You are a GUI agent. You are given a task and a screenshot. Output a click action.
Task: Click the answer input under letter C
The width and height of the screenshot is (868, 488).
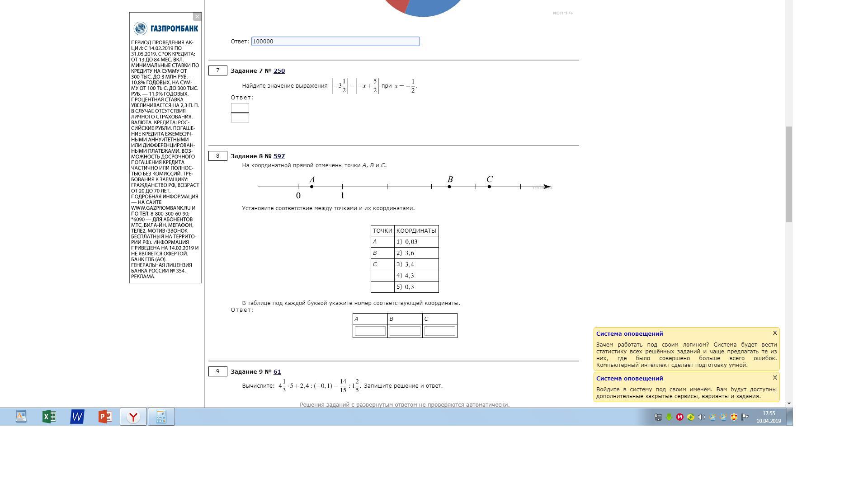[x=439, y=331]
